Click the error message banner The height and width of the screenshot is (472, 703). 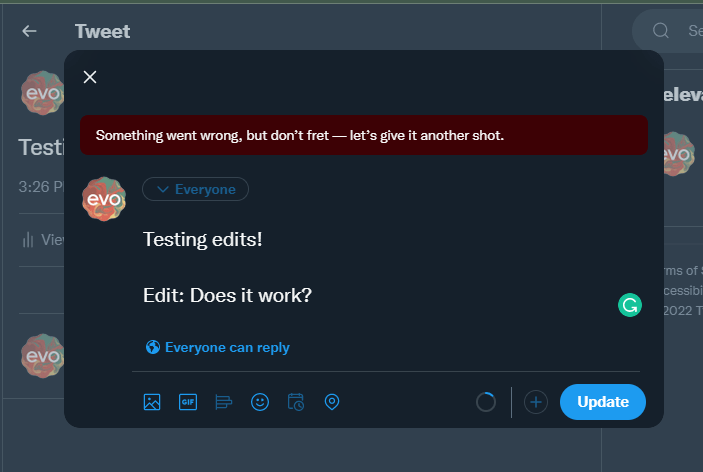364,135
